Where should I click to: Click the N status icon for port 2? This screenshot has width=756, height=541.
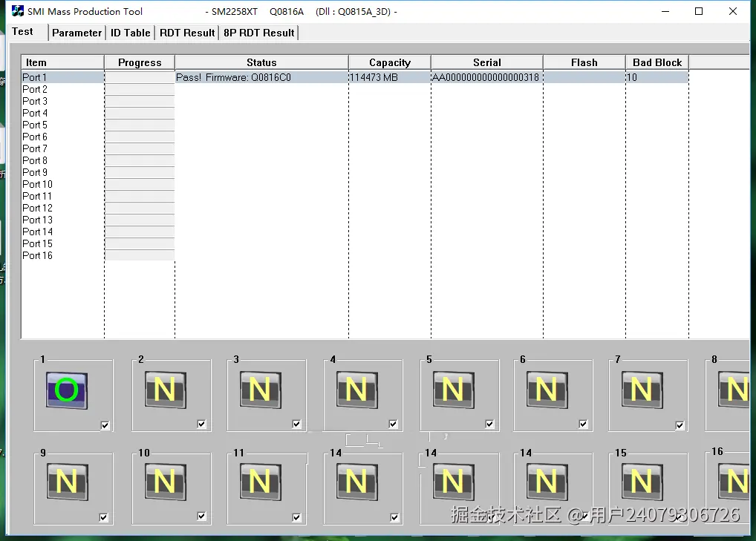click(x=166, y=390)
